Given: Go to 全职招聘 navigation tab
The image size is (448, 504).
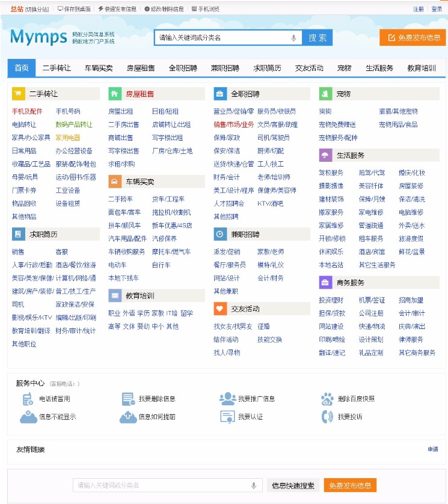Looking at the screenshot, I should coord(183,68).
